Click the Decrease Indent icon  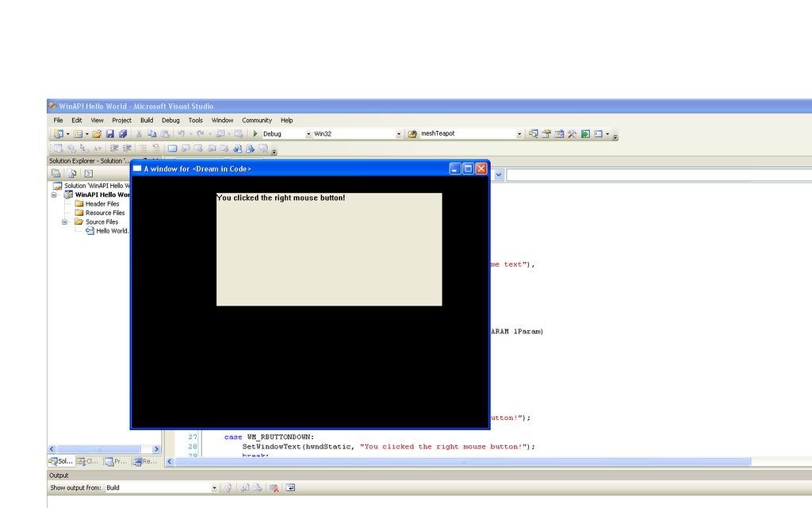coord(114,148)
